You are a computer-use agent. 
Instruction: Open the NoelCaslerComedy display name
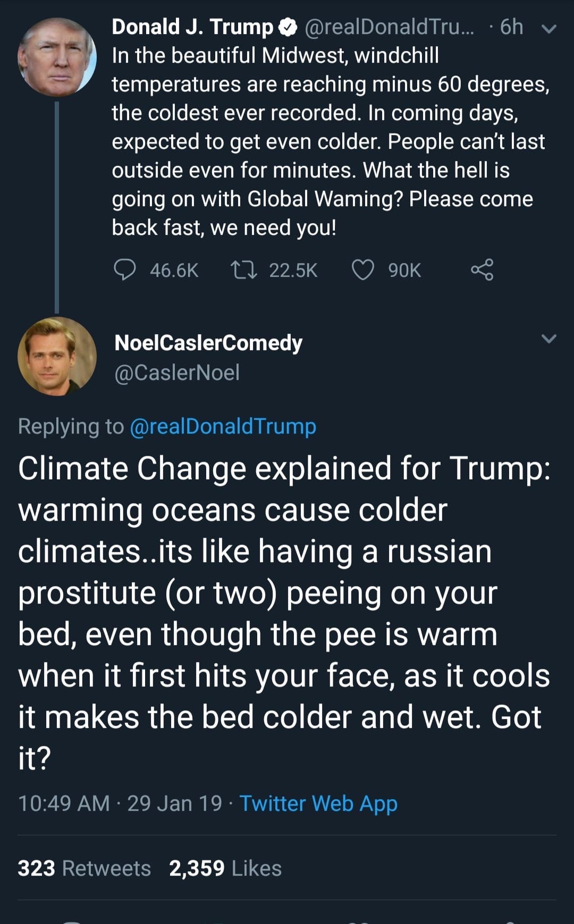pyautogui.click(x=208, y=343)
